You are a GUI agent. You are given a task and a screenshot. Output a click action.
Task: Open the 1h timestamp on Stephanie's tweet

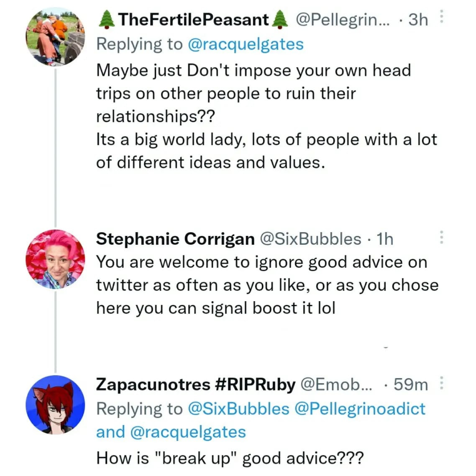[385, 239]
